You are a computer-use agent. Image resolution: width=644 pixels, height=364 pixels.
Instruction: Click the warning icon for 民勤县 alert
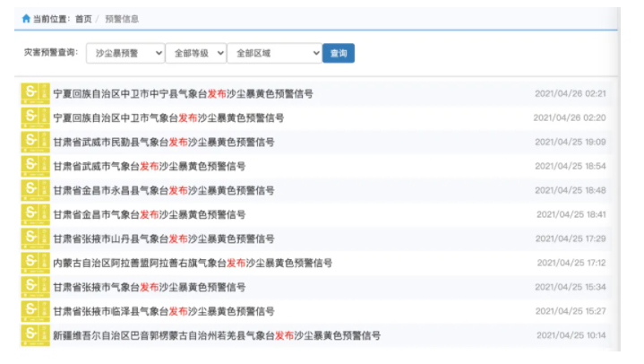(34, 142)
